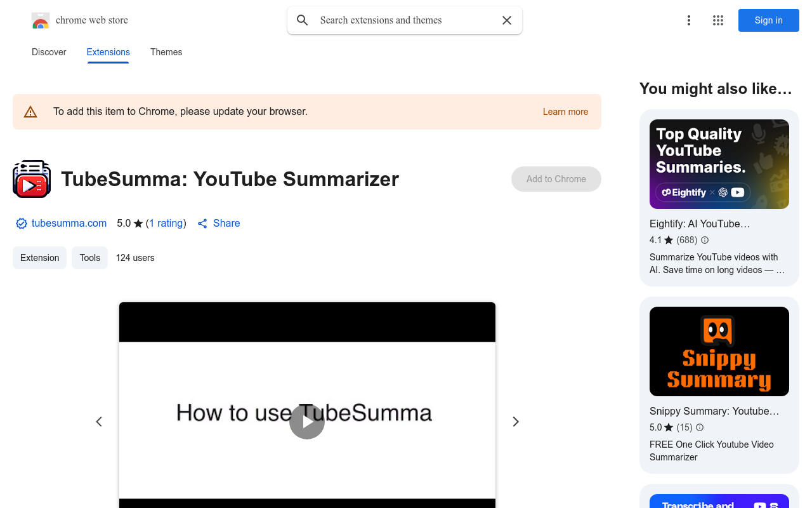Screen dimensions: 812x508
Task: Play the How to use TubeSumma video
Action: coord(307,422)
